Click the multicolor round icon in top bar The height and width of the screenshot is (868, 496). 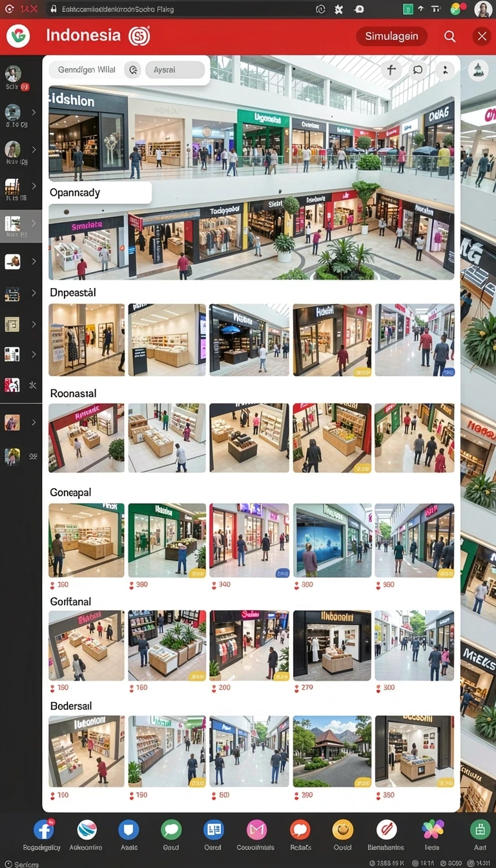point(456,9)
